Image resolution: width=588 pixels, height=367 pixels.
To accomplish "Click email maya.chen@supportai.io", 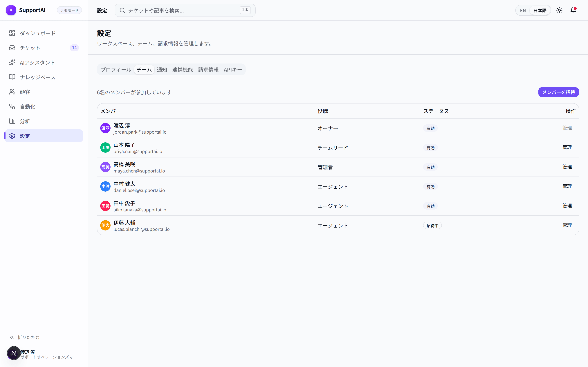I will (x=139, y=171).
